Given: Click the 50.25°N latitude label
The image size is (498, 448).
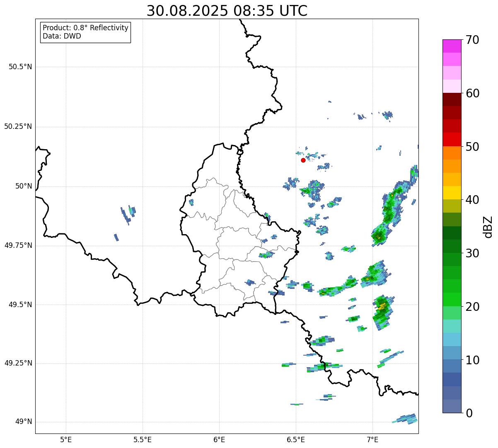Looking at the screenshot, I should point(18,126).
